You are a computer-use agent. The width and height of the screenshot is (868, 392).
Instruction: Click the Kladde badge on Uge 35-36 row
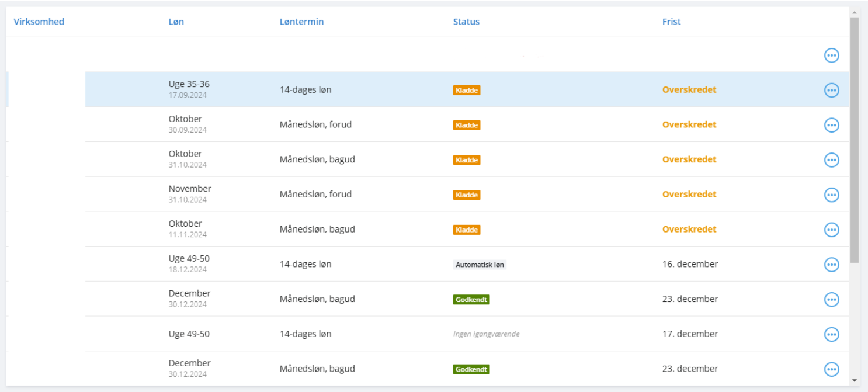coord(466,90)
